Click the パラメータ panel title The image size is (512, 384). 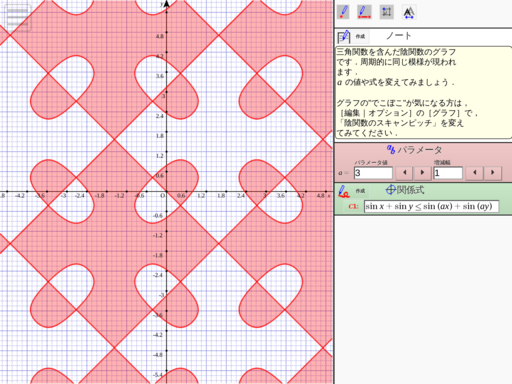click(x=420, y=150)
